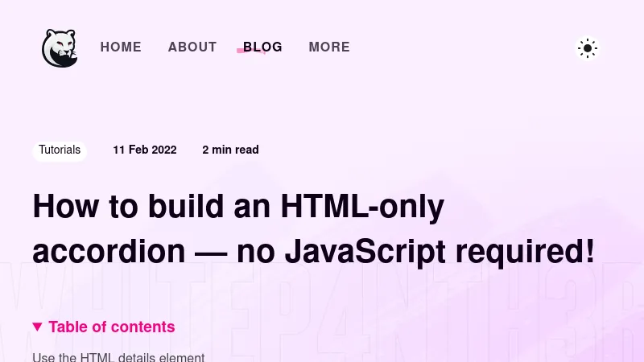Click the pink active marker beside BLOG

coord(241,51)
